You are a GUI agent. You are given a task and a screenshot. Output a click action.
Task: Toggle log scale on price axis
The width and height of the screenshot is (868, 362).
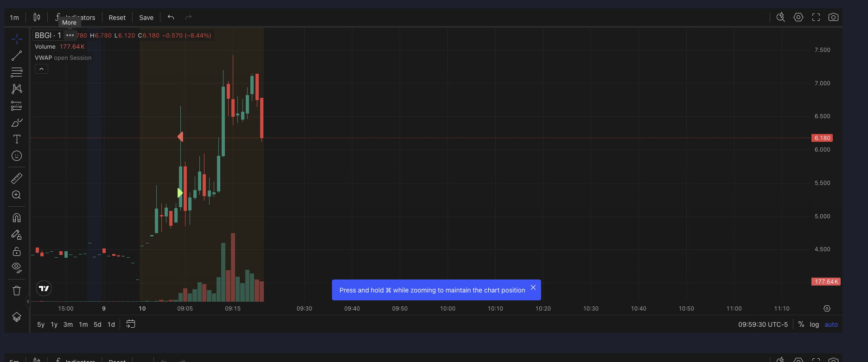pyautogui.click(x=814, y=324)
